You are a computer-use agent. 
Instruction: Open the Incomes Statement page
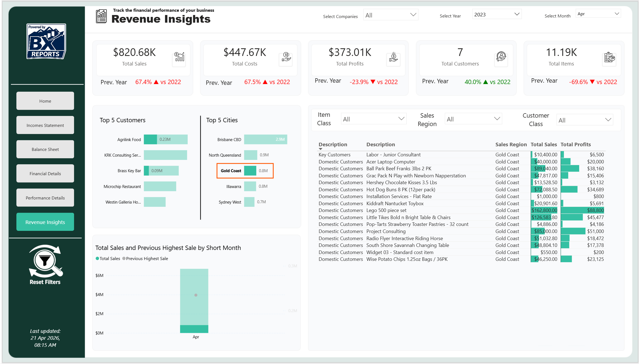45,125
